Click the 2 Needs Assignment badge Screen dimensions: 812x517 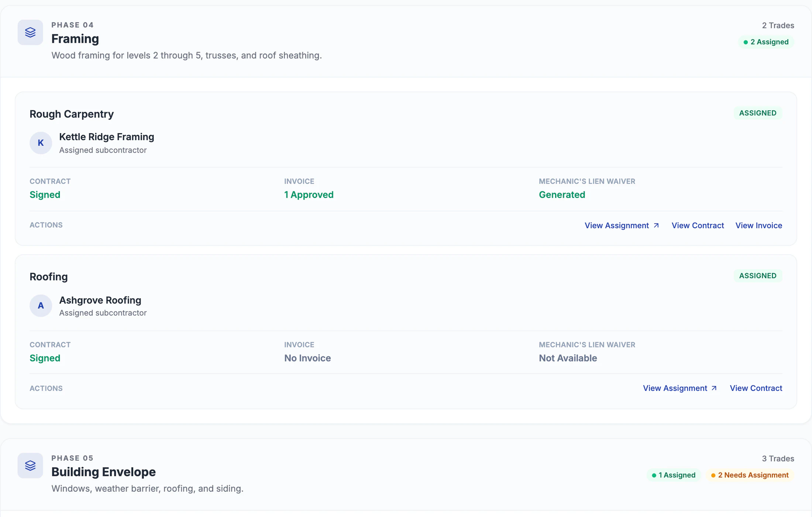point(750,475)
